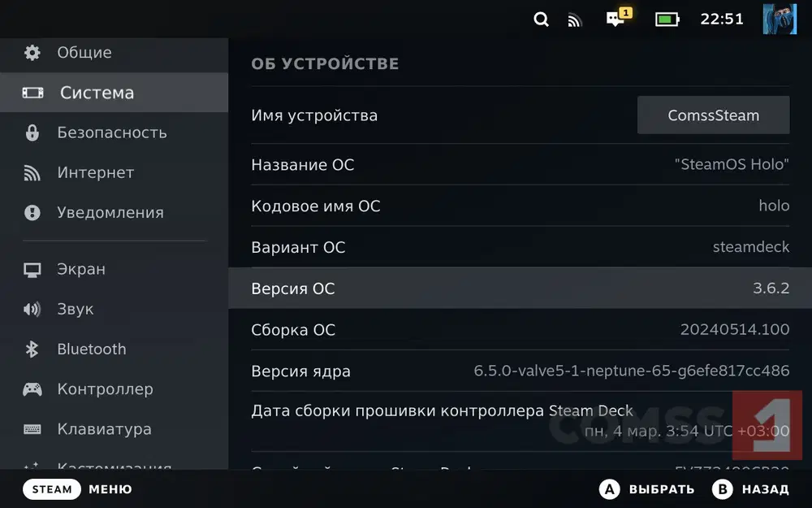Viewport: 812px width, 508px height.
Task: Open the network signal status icon
Action: (575, 20)
